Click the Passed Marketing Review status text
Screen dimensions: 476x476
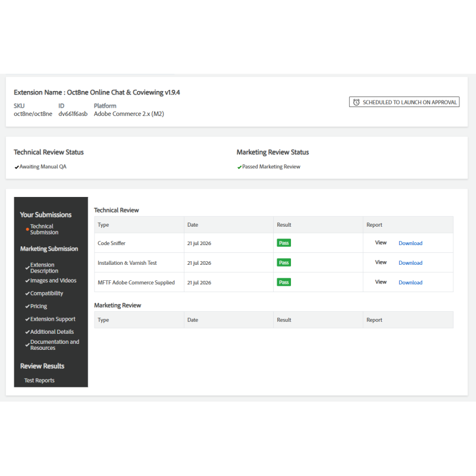pyautogui.click(x=271, y=167)
